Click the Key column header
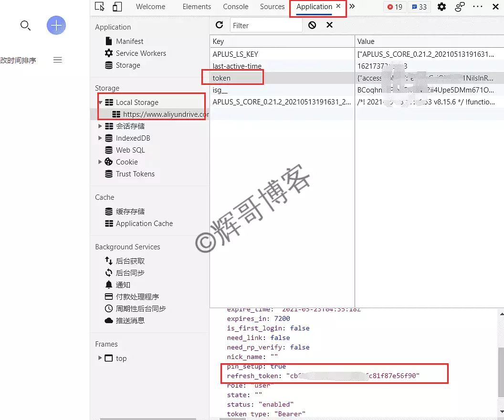The image size is (504, 420). point(282,41)
